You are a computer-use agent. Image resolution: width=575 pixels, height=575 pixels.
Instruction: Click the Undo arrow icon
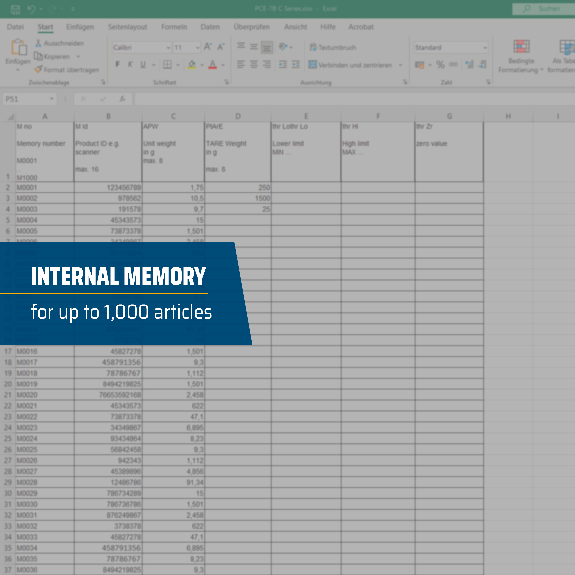(x=31, y=9)
